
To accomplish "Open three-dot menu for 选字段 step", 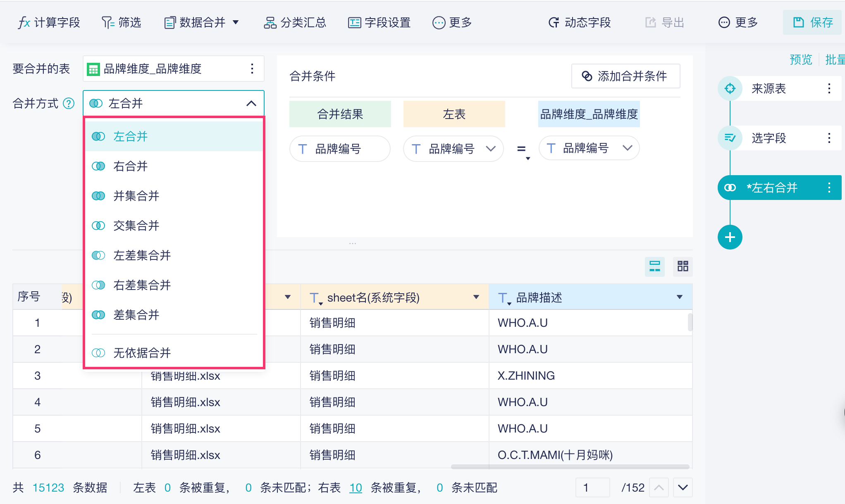I will [x=829, y=138].
